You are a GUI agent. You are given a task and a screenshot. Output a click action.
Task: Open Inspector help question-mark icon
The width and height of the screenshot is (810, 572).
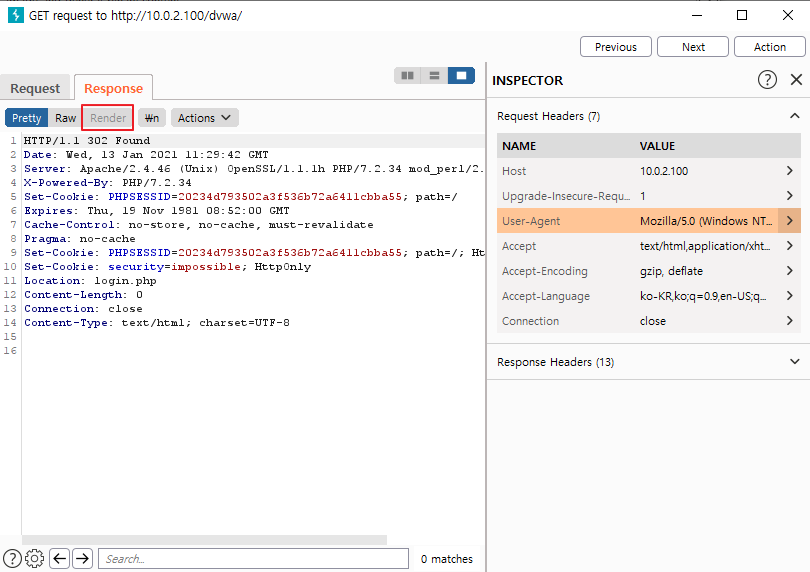[x=767, y=80]
